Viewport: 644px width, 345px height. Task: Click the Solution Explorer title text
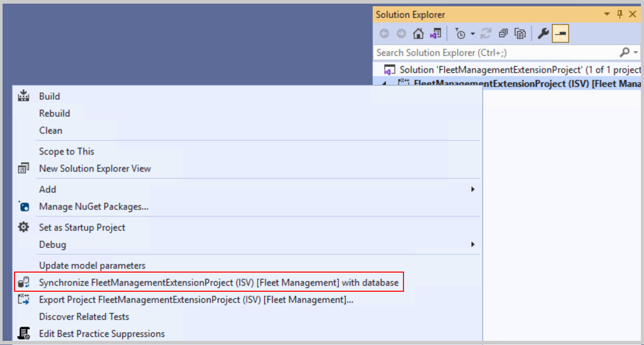pyautogui.click(x=410, y=15)
